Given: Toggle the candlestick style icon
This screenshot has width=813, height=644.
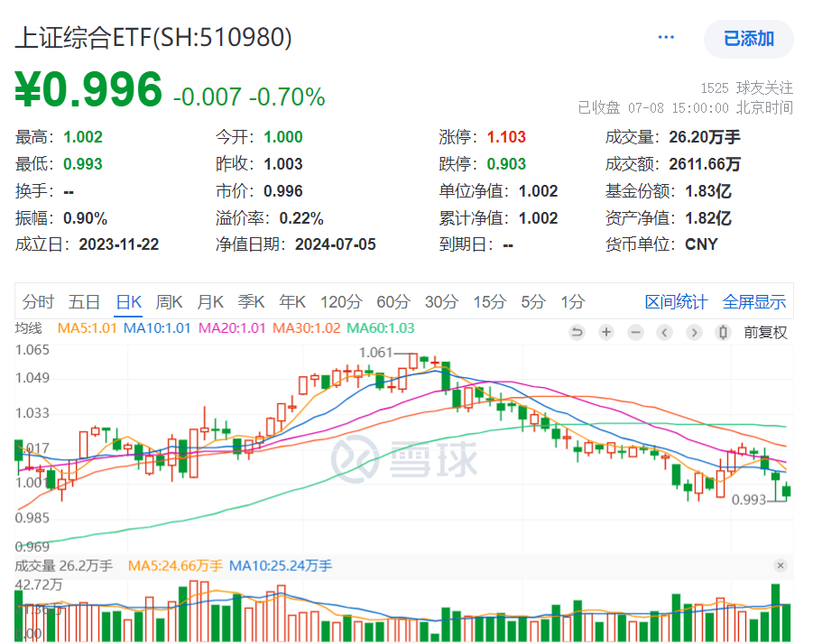Looking at the screenshot, I should (723, 332).
